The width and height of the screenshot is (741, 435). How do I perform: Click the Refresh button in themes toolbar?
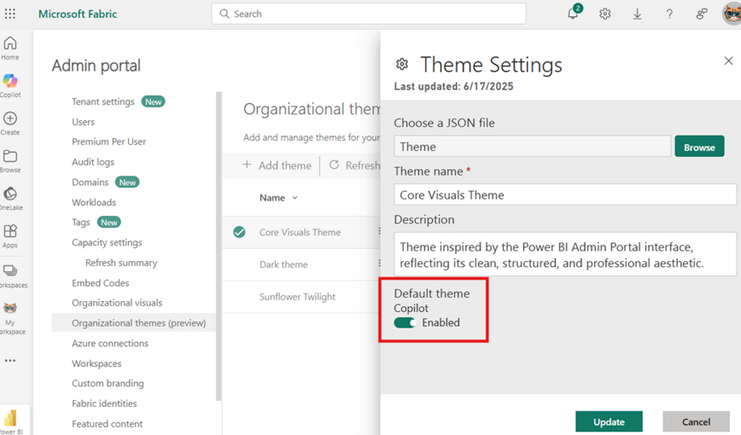click(354, 165)
